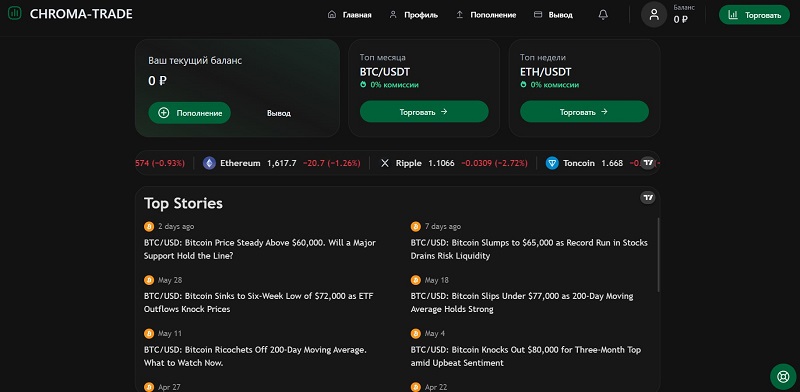Click Bitcoin icon beside Apr 22 story

(x=416, y=387)
